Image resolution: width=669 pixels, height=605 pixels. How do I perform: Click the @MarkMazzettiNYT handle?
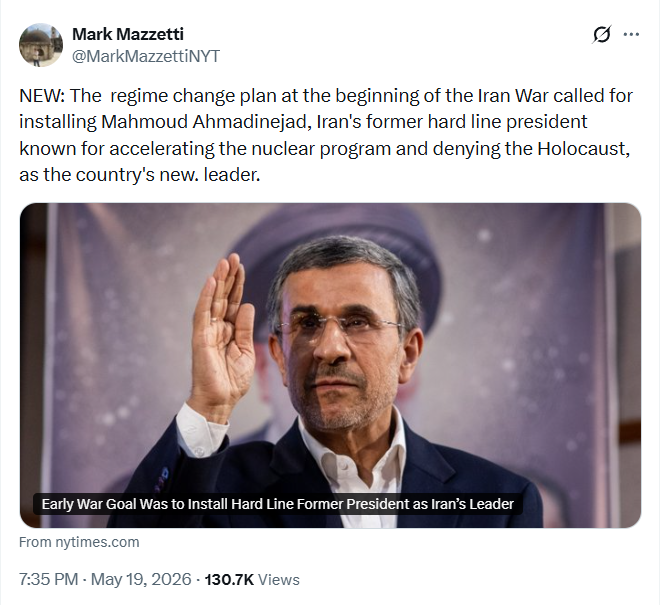click(145, 56)
